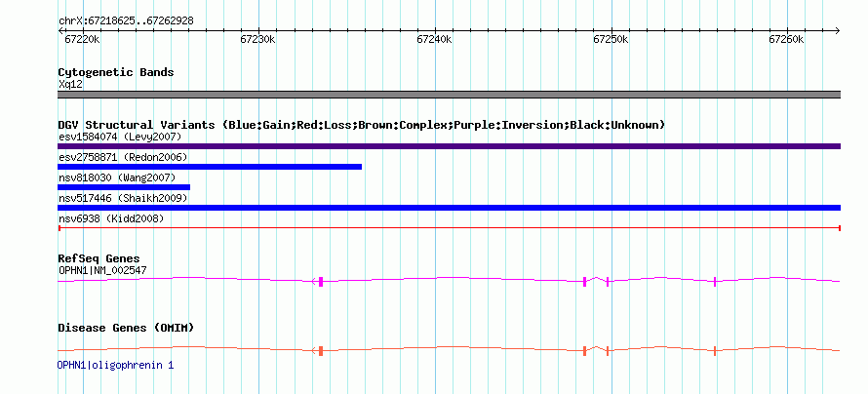Image resolution: width=868 pixels, height=394 pixels.
Task: Click the chrX:67218625..67262928 coordinate label
Action: 126,21
